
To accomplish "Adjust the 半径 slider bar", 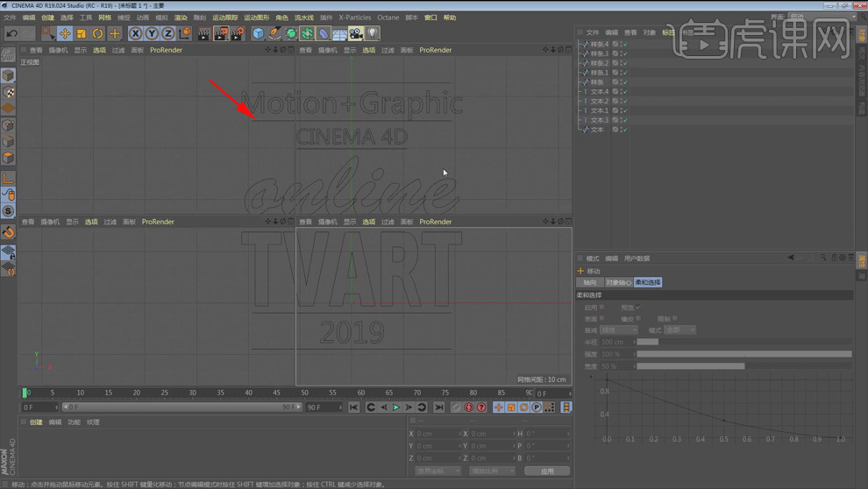I will click(744, 342).
